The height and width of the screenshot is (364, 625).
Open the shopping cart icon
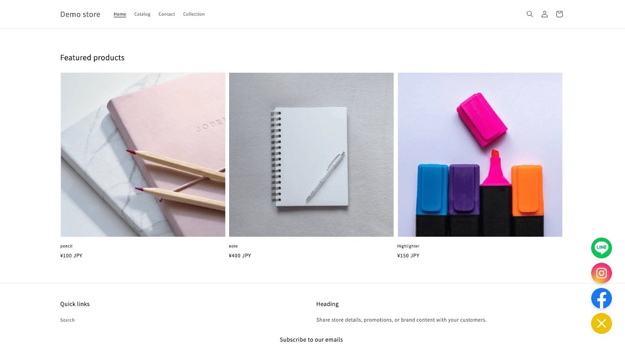559,14
